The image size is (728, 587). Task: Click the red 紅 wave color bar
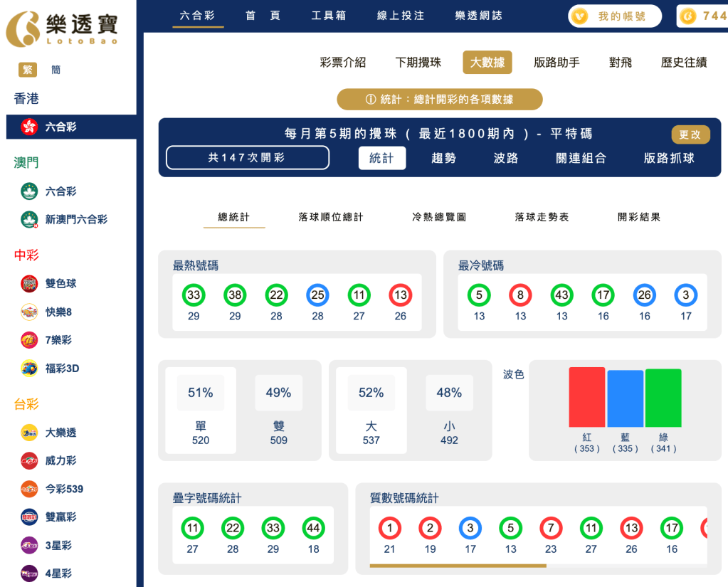(586, 398)
